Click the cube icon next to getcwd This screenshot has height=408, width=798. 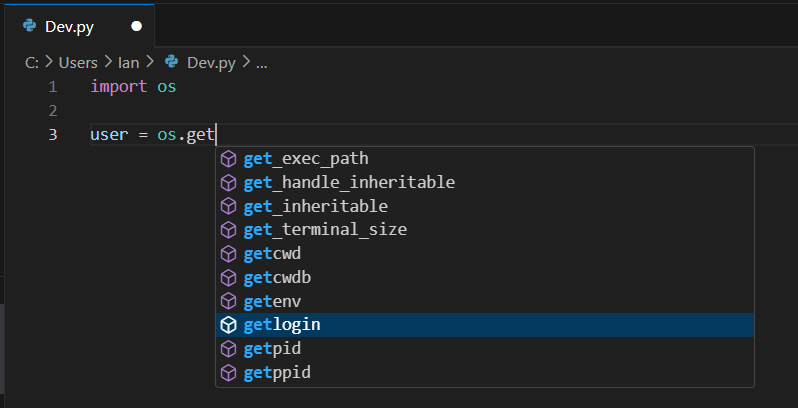point(228,254)
